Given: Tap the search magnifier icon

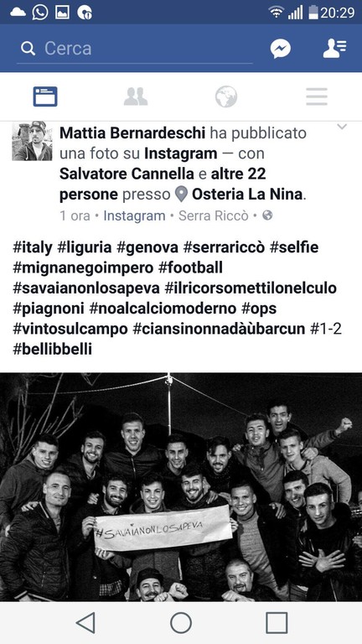Looking at the screenshot, I should pyautogui.click(x=28, y=49).
